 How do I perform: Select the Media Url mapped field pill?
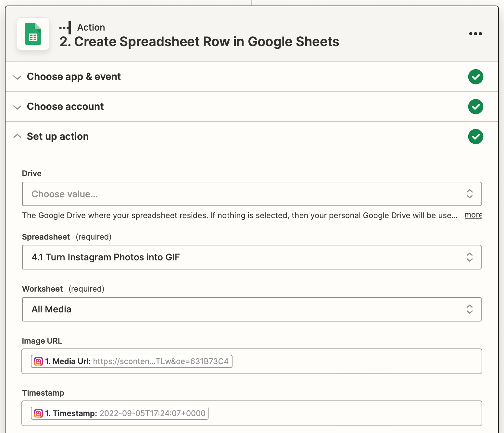130,361
